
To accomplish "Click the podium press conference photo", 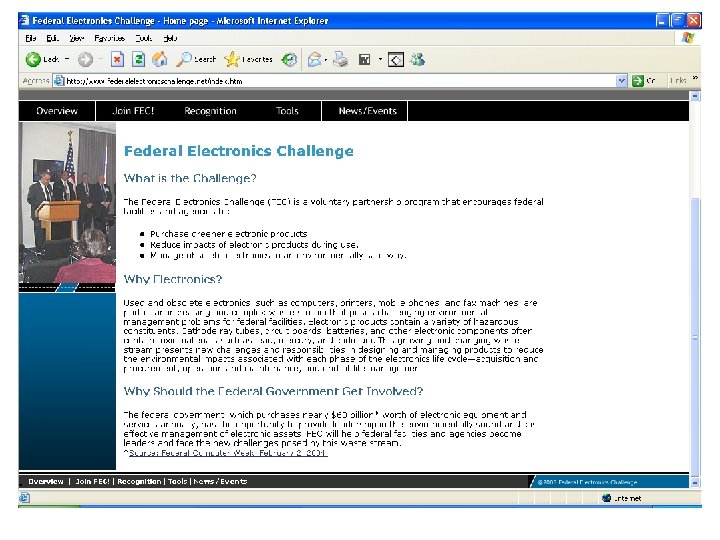I will [x=67, y=202].
